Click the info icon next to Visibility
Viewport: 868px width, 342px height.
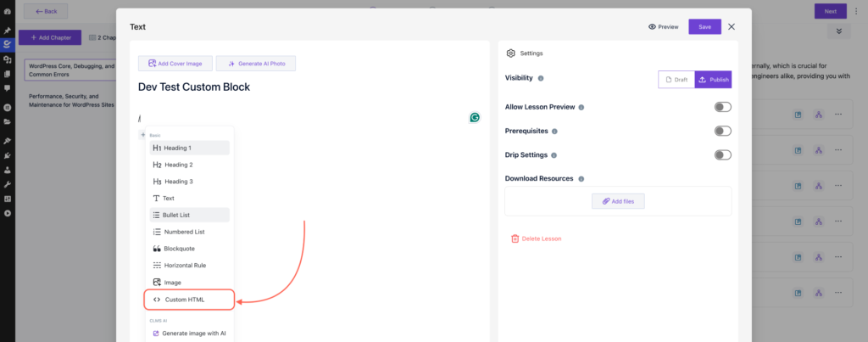coord(541,79)
